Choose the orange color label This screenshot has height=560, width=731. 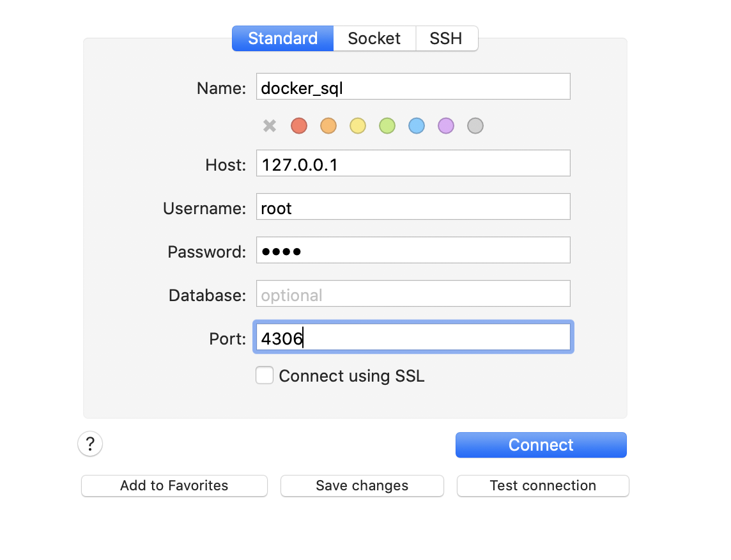point(328,126)
